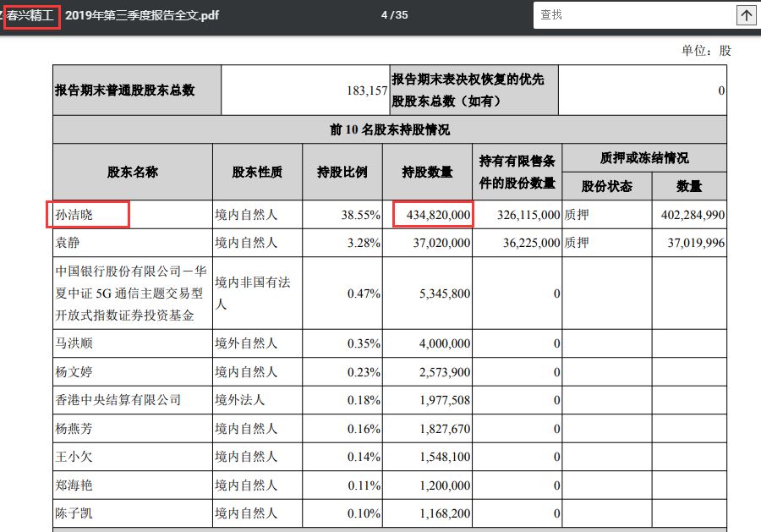
Task: Click the 质押或冻结情况 header cell
Action: click(643, 157)
